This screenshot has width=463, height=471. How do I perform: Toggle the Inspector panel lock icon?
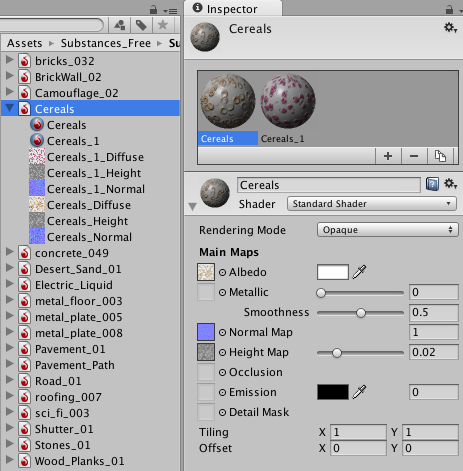click(449, 10)
